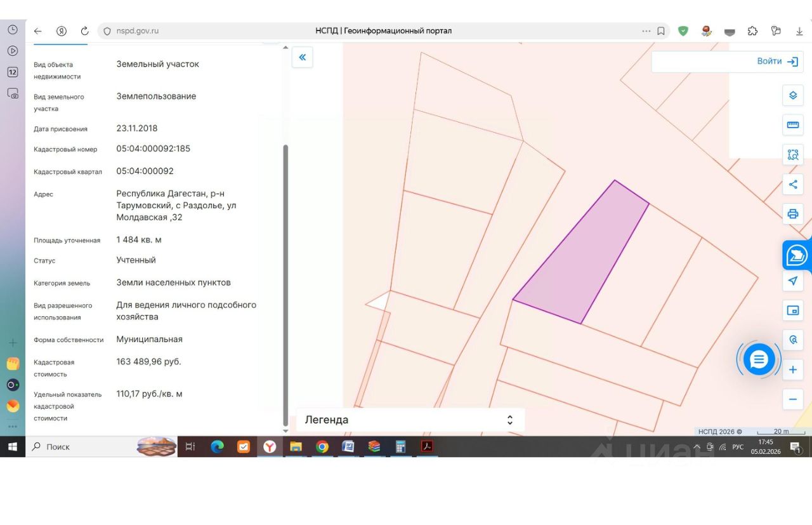This screenshot has width=812, height=525.
Task: Open the blue map assistant side tab
Action: [797, 255]
